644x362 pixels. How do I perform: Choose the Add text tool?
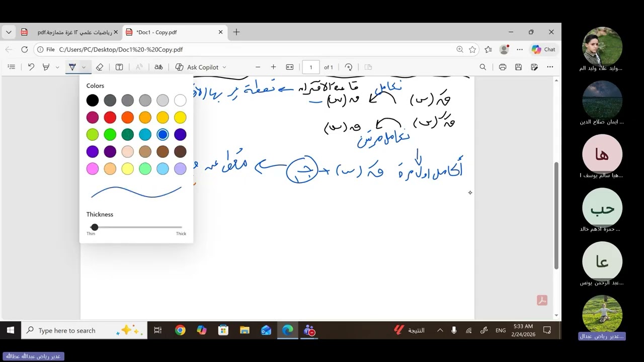coord(119,67)
